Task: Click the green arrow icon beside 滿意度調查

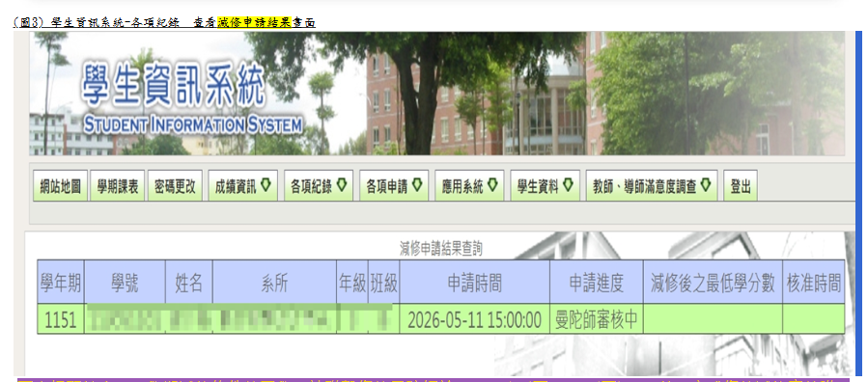Action: click(705, 185)
